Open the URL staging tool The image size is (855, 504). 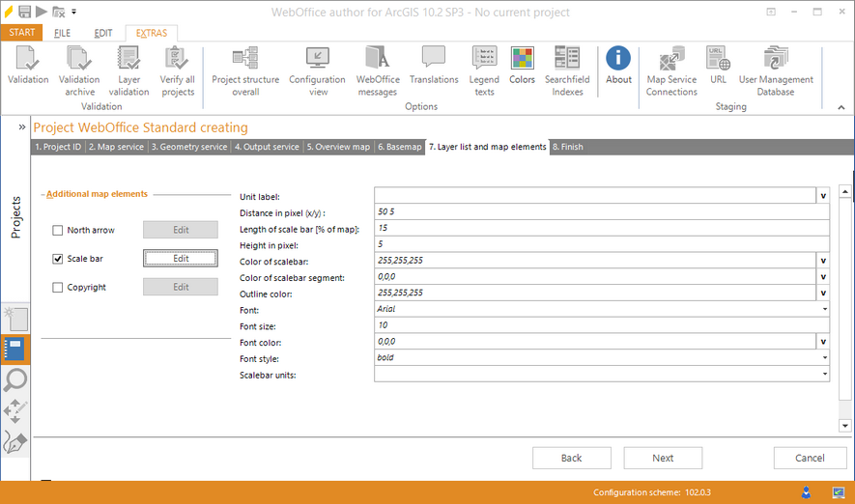(x=718, y=66)
